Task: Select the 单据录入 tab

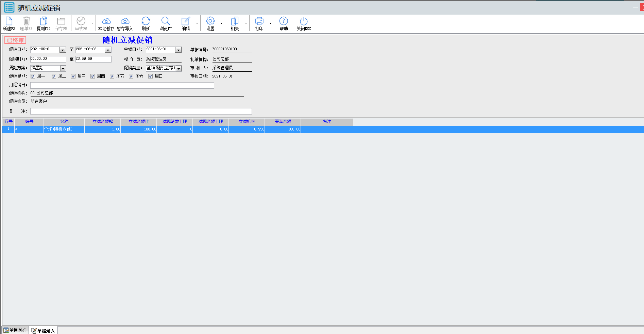Action: [x=43, y=331]
